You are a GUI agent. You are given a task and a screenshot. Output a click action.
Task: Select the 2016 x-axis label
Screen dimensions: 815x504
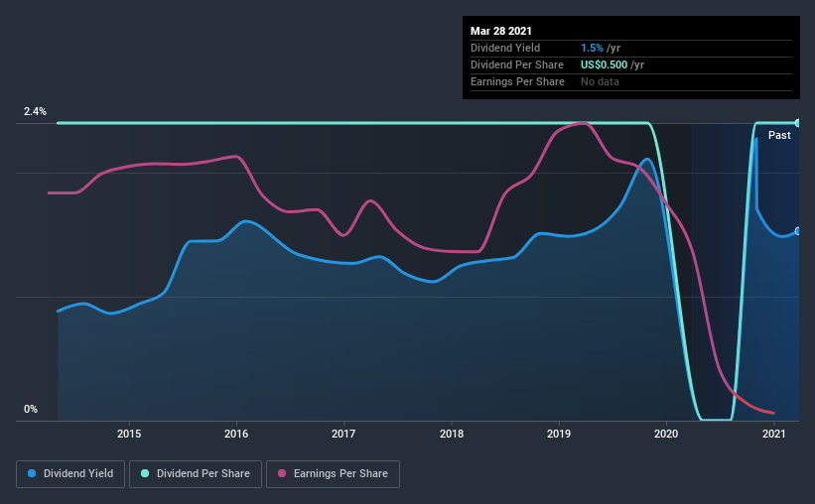coord(236,434)
